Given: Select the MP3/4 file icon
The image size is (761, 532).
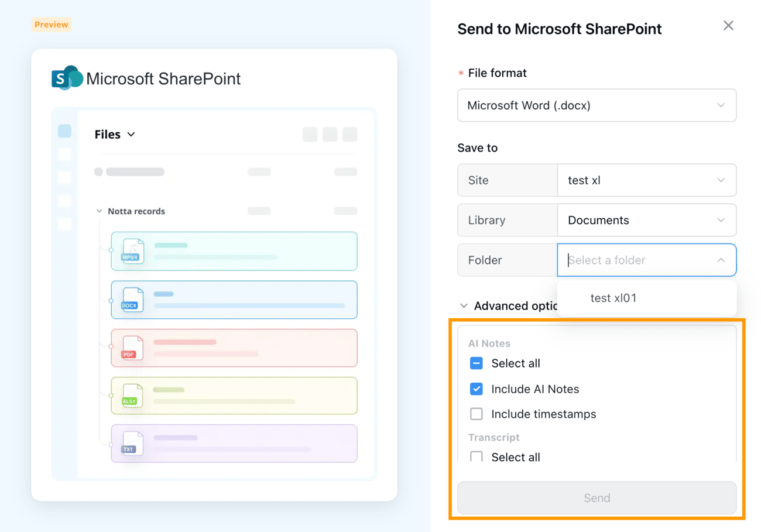Looking at the screenshot, I should [x=133, y=250].
